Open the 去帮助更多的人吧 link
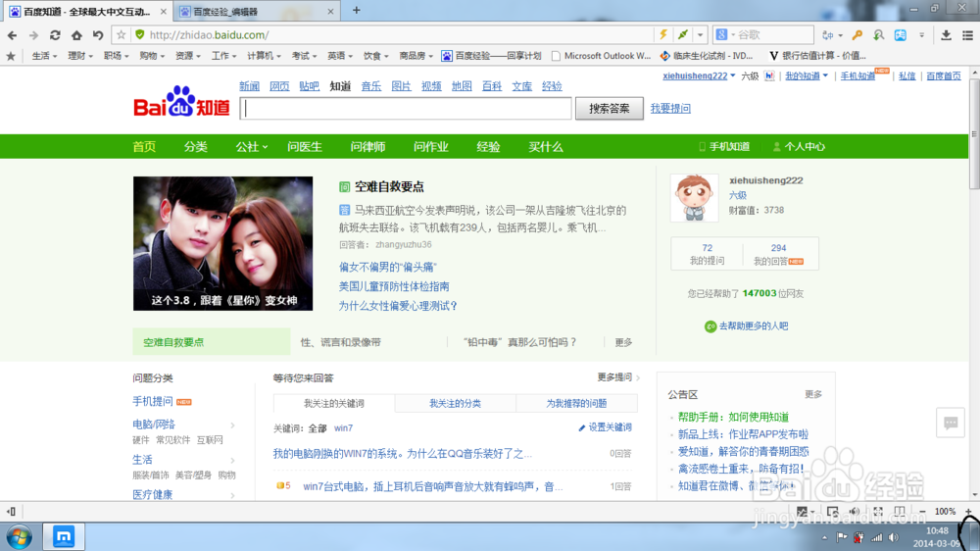Viewport: 980px width, 551px height. tap(746, 326)
